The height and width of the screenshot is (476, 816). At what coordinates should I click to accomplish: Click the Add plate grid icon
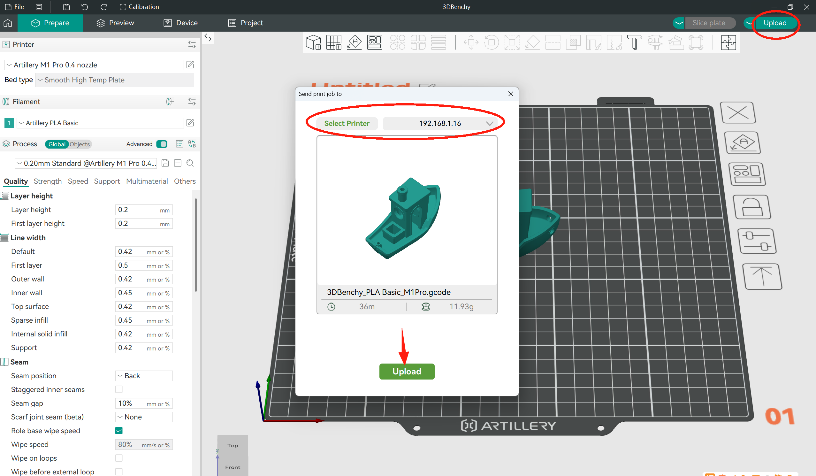coord(334,43)
